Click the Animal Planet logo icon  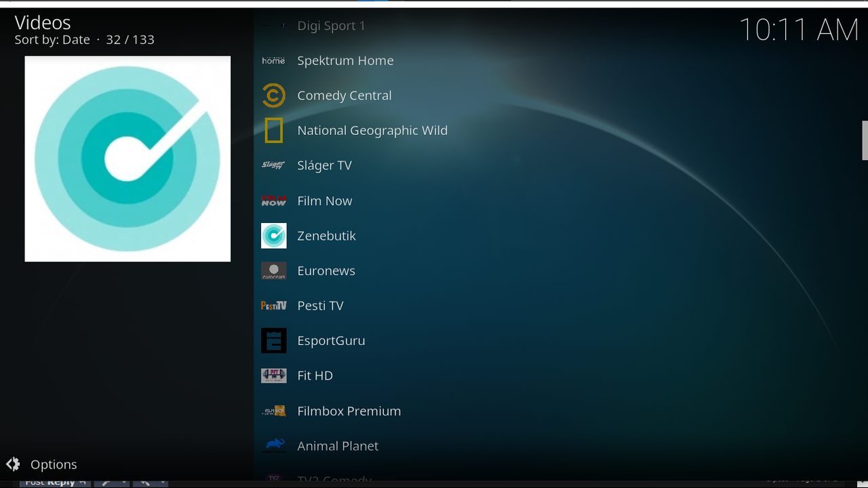[x=273, y=445]
